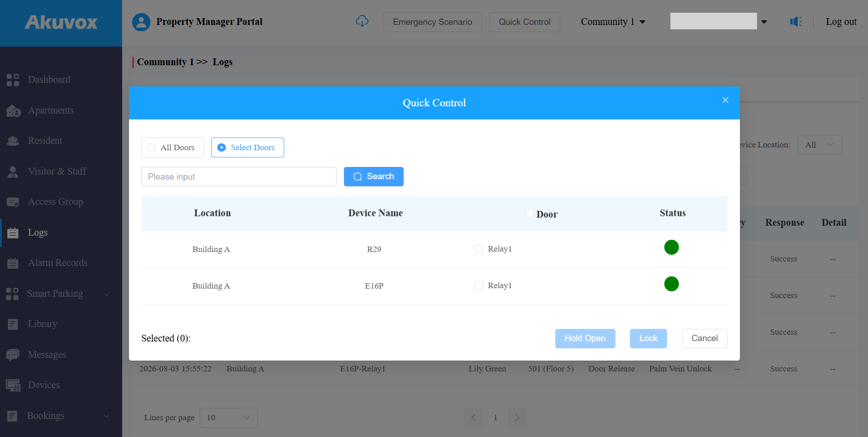The height and width of the screenshot is (437, 868).
Task: Click Building A in the R29 row
Action: coord(211,249)
